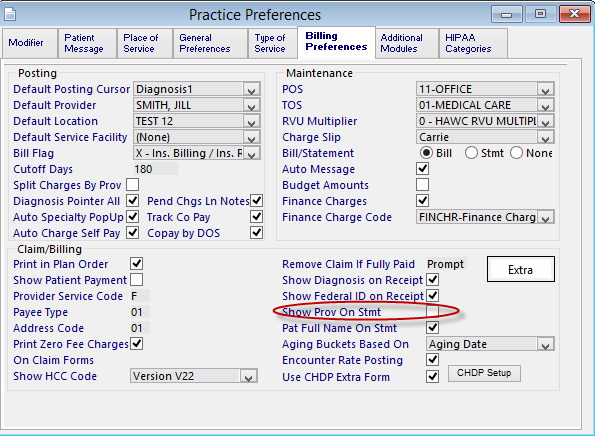This screenshot has width=595, height=436.
Task: Toggle the Budget Amounts checkbox
Action: tap(422, 185)
